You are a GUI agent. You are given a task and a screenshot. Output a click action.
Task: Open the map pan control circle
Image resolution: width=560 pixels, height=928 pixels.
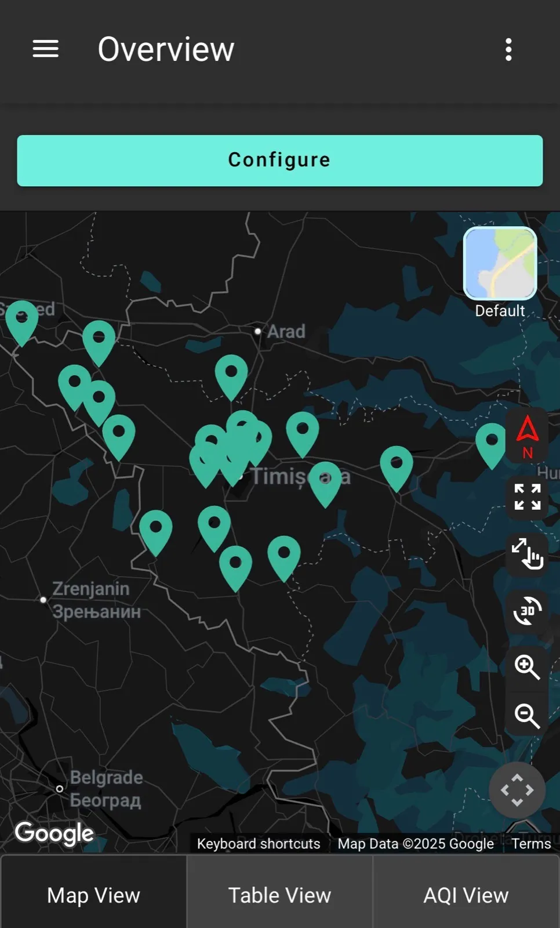click(517, 790)
